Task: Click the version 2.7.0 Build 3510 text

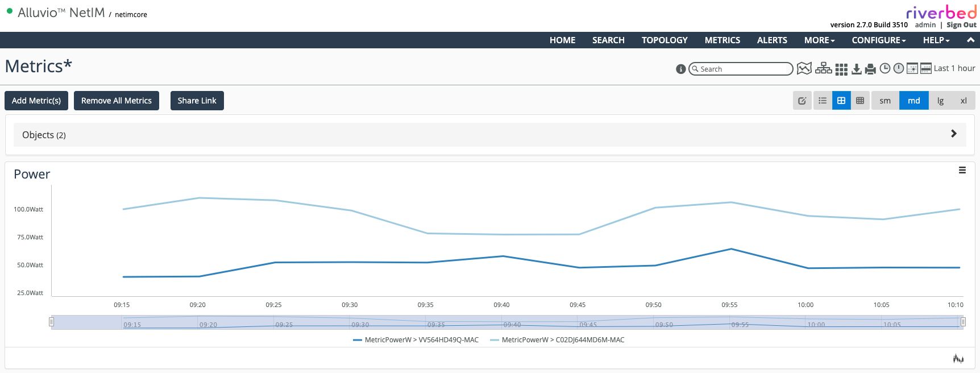Action: pyautogui.click(x=869, y=25)
